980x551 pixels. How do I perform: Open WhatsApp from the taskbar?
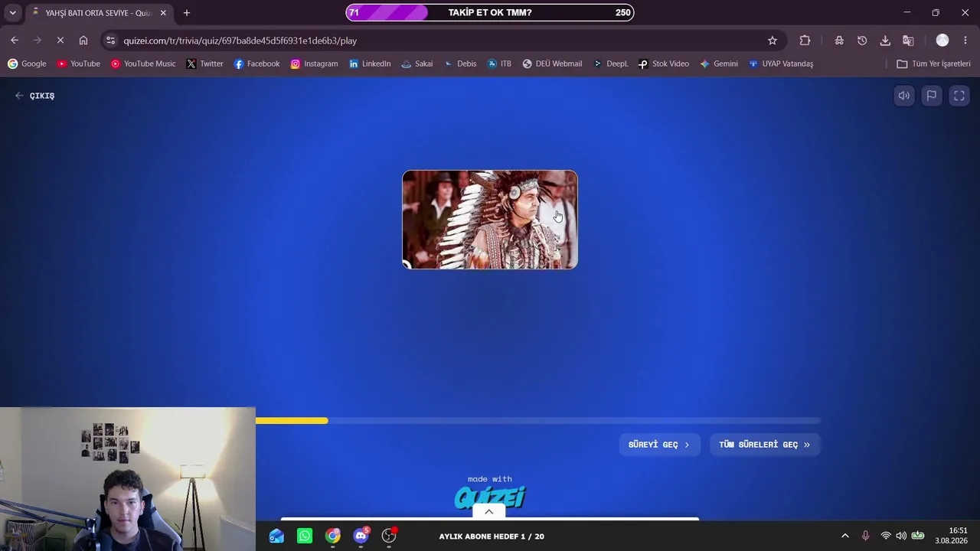click(305, 536)
